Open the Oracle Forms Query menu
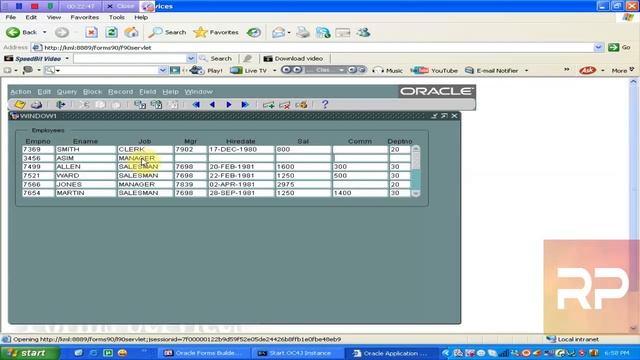This screenshot has width=640, height=360. coord(67,92)
